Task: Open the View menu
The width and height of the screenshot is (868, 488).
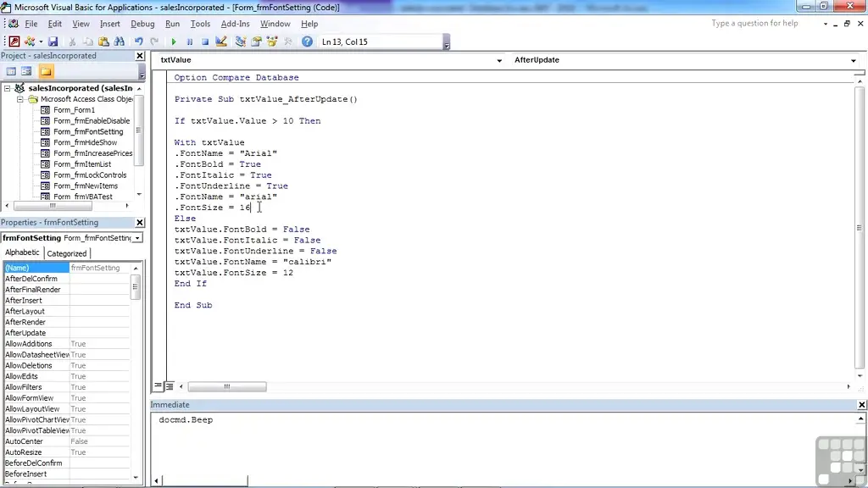Action: click(x=81, y=24)
